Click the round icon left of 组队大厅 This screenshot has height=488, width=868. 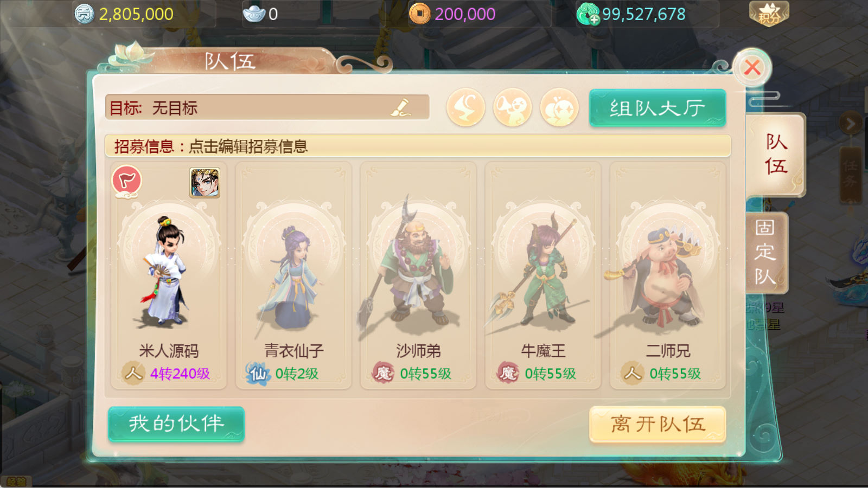click(x=559, y=107)
